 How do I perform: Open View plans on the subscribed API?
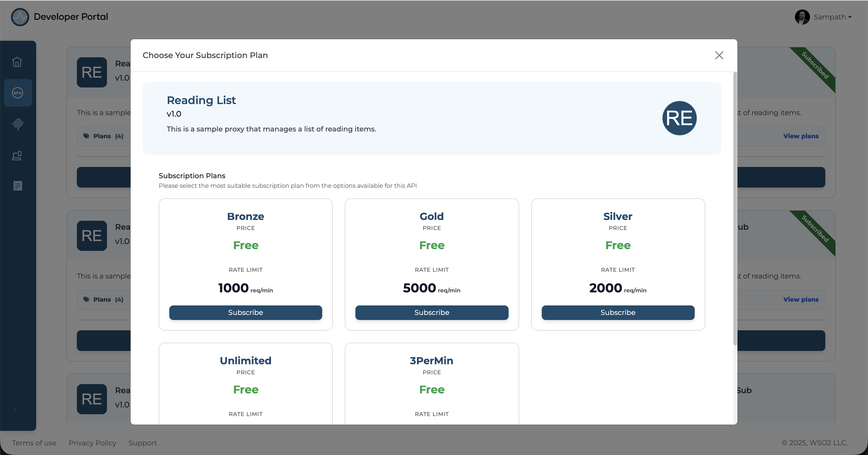(801, 136)
